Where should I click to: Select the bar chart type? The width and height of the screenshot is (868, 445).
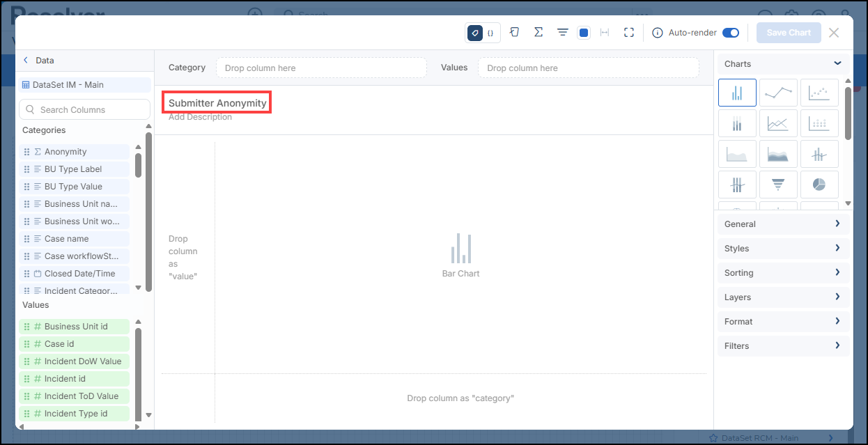737,93
